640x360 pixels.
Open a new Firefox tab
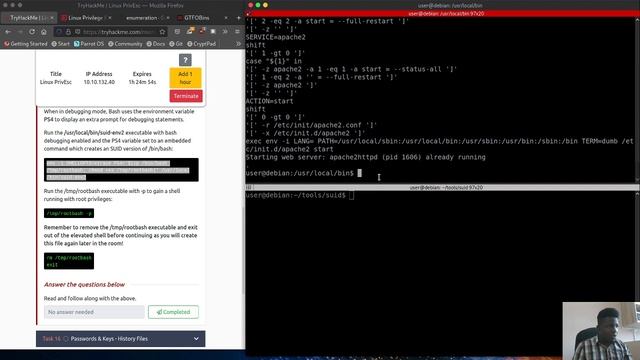[x=238, y=18]
